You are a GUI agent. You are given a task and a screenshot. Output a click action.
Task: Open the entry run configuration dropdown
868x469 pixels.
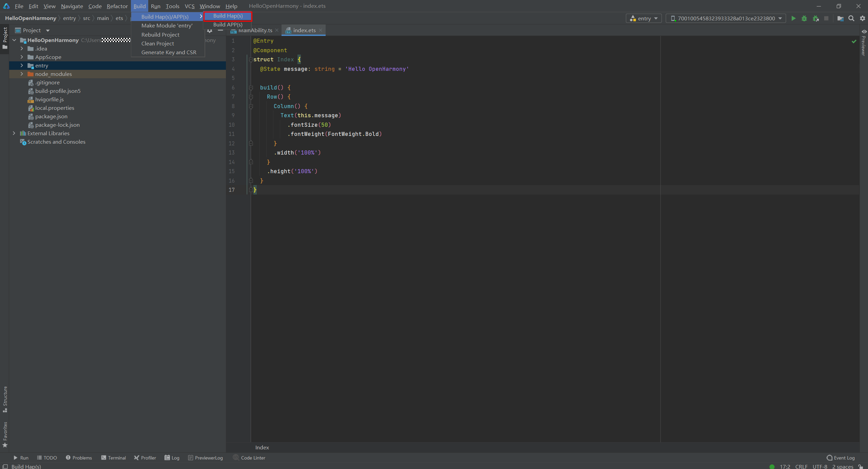click(x=643, y=18)
